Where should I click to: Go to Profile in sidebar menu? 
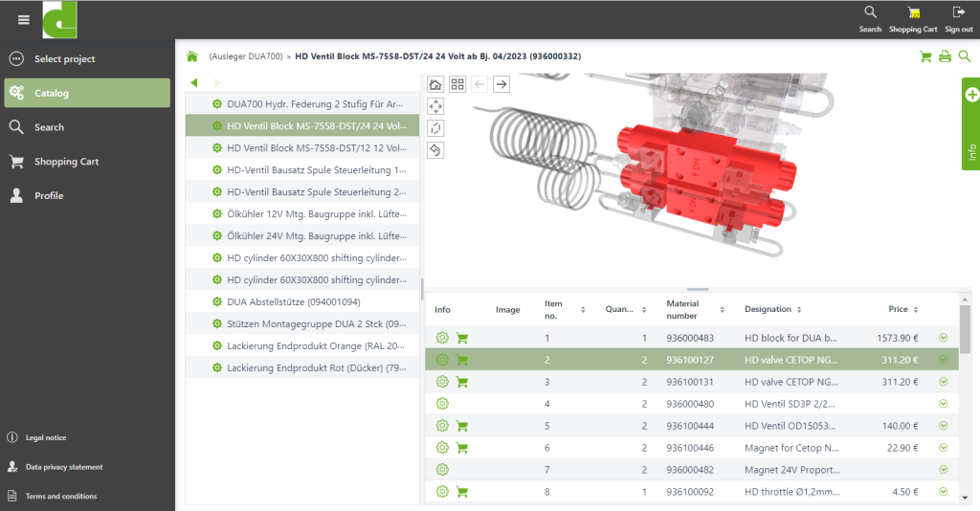click(48, 196)
